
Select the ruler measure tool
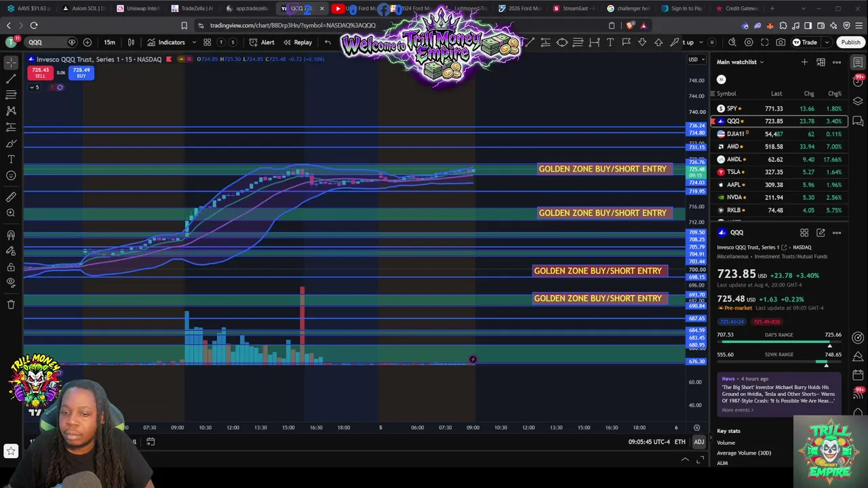point(11,197)
